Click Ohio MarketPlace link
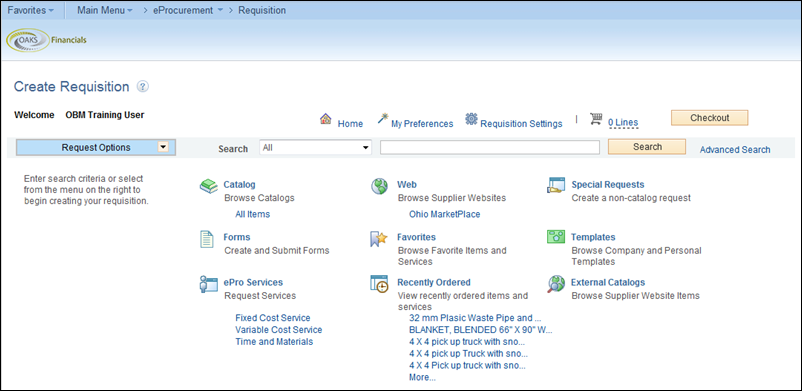This screenshot has width=802, height=391. point(444,214)
